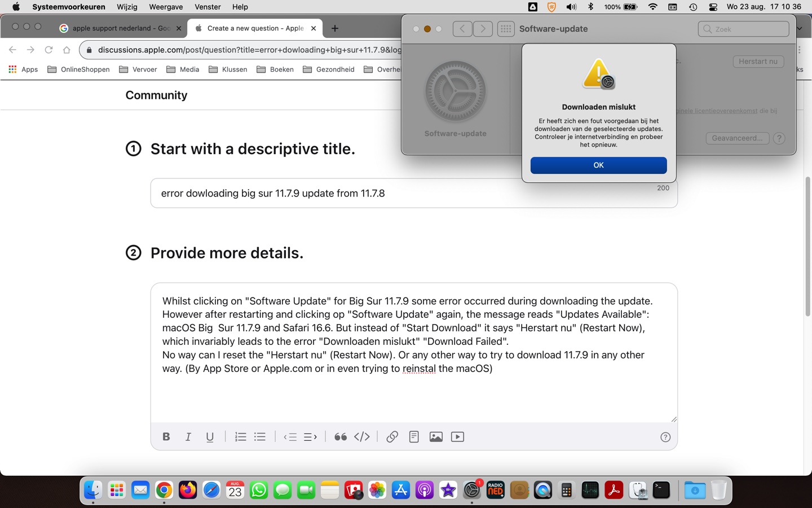Click the question title input field
The height and width of the screenshot is (508, 812).
[x=414, y=193]
